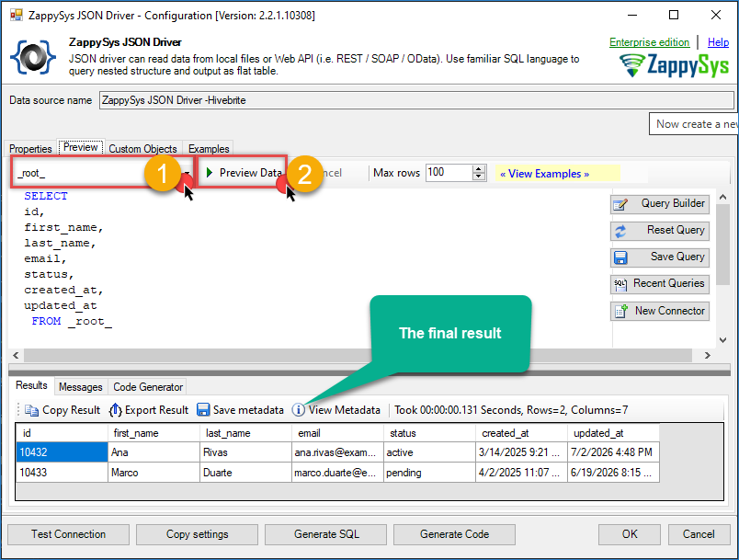Viewport: 739px width, 560px height.
Task: Decrease Max rows with down arrow
Action: coord(479,177)
